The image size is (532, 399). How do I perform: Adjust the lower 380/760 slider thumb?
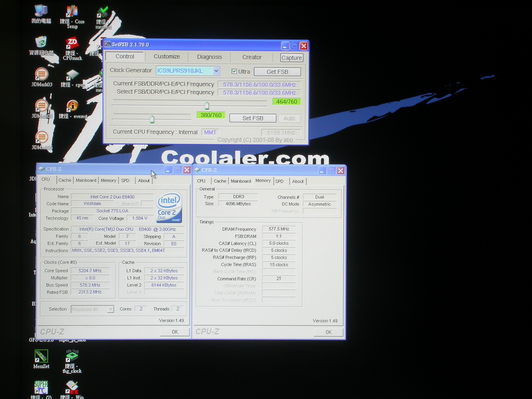click(152, 120)
